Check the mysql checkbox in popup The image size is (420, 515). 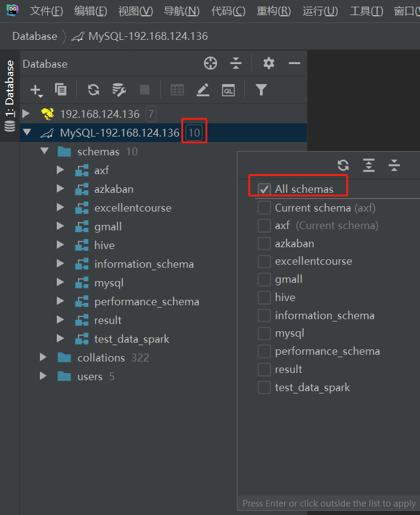[264, 334]
